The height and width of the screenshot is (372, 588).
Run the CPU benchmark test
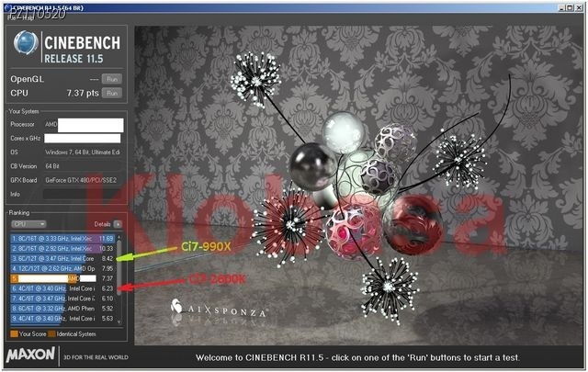click(x=112, y=93)
